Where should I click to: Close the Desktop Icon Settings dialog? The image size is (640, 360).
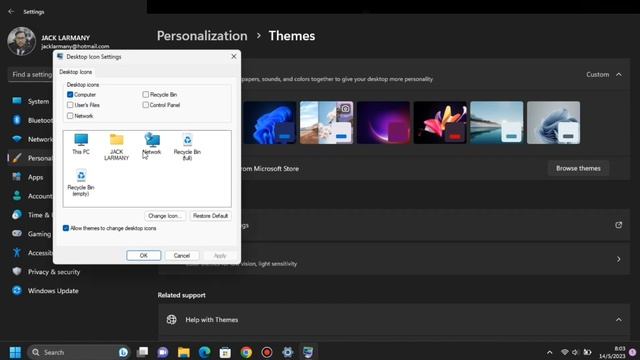click(233, 57)
